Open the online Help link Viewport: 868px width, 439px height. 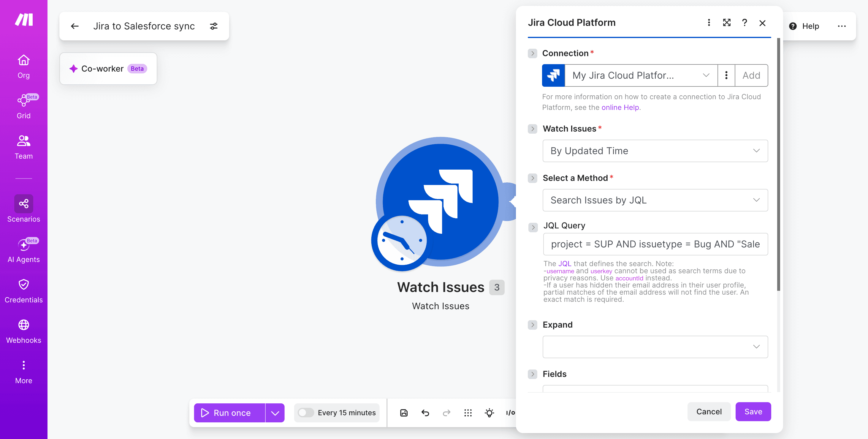click(620, 107)
